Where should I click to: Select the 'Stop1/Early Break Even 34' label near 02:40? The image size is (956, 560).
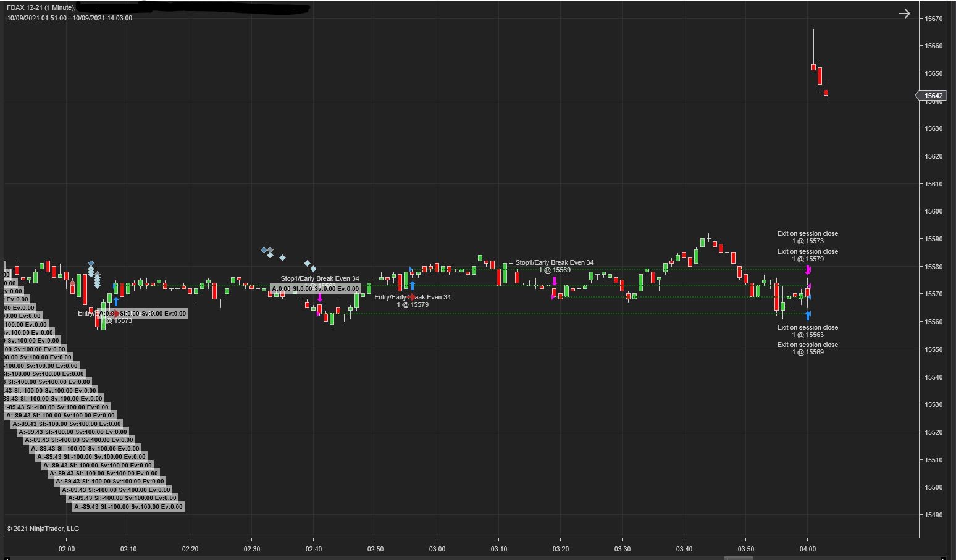[x=320, y=278]
